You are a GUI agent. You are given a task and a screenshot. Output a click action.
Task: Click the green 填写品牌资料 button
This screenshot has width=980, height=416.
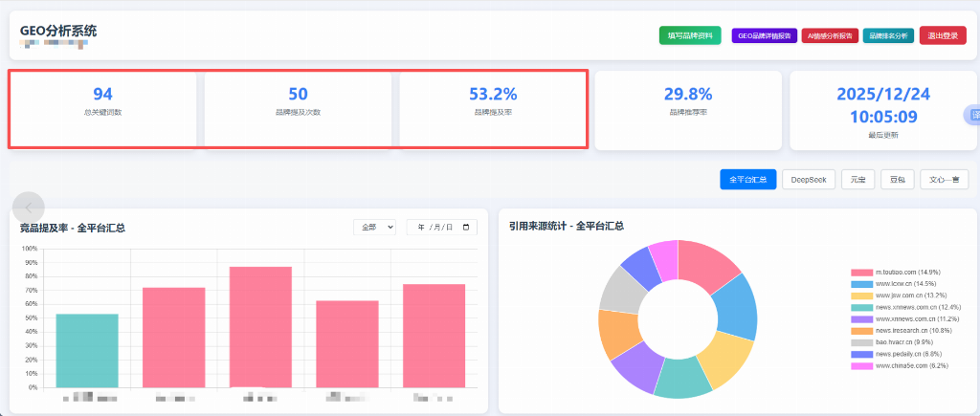coord(689,35)
